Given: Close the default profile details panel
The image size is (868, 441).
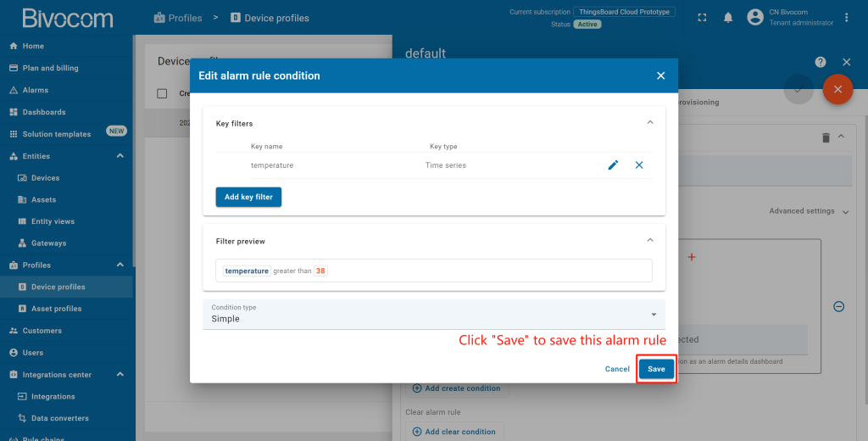Looking at the screenshot, I should 847,62.
